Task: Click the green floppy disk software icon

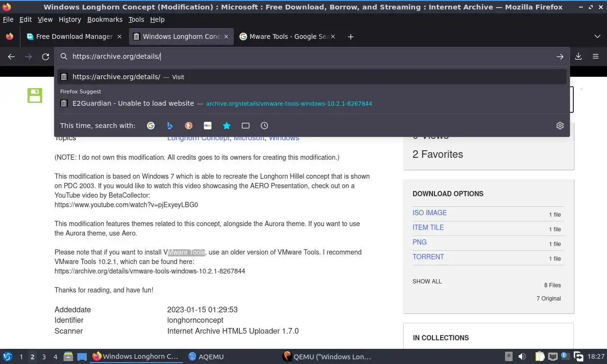Action: point(35,95)
